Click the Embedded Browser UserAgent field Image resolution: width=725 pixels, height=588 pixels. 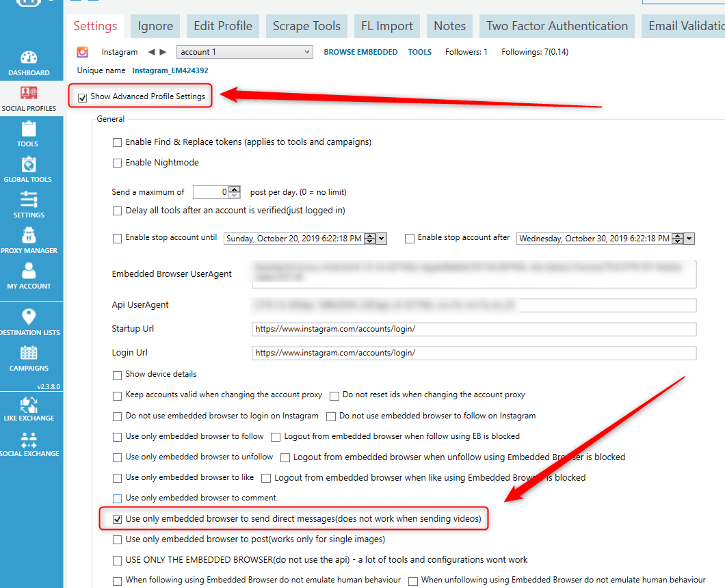pyautogui.click(x=474, y=274)
